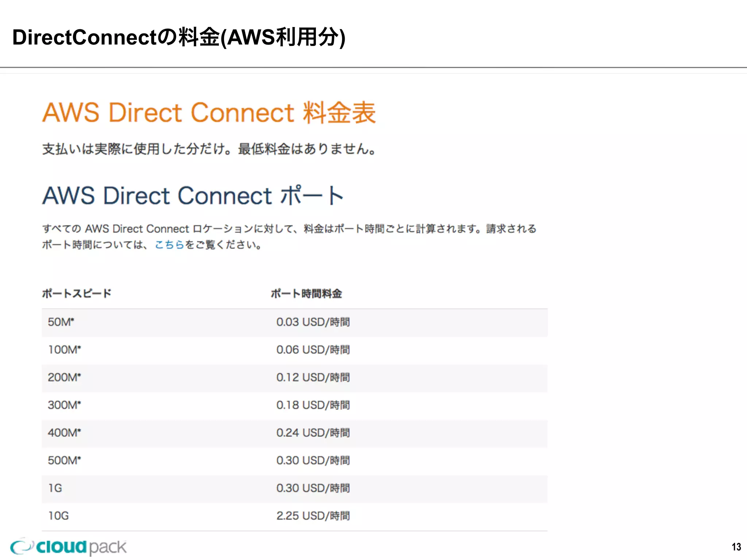Select the 50M* port speed cell
Image resolution: width=747 pixels, height=560 pixels.
coord(61,322)
